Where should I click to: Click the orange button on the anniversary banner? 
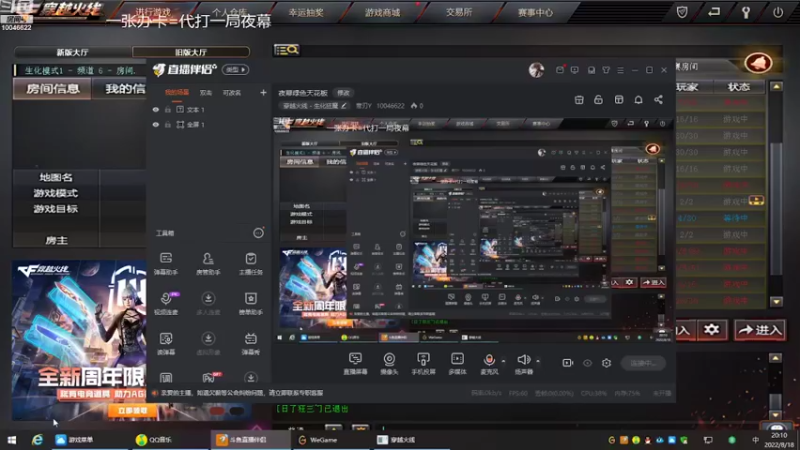pyautogui.click(x=133, y=410)
